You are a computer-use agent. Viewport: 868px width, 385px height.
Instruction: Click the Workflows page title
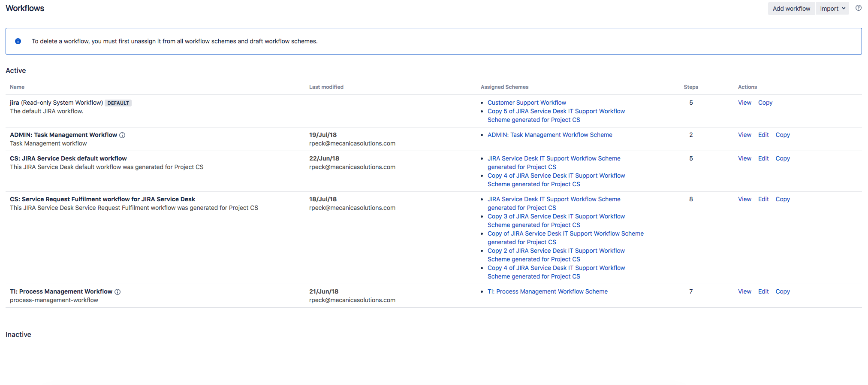(25, 8)
